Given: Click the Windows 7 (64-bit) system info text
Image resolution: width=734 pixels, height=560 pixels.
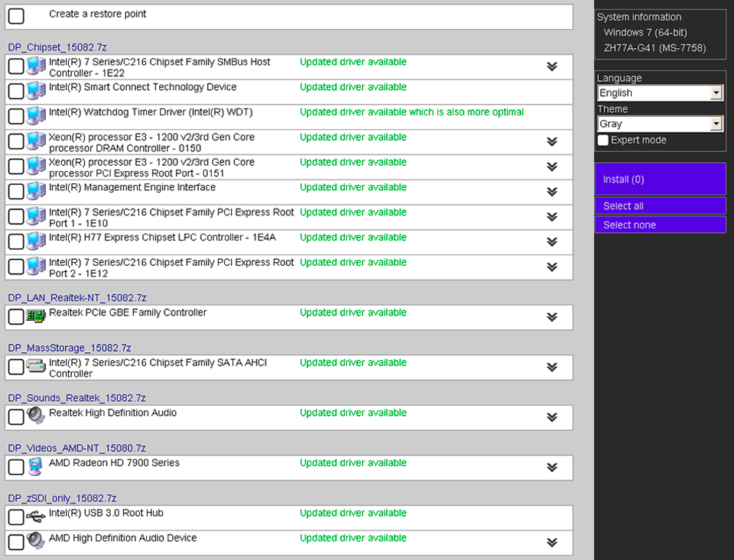Looking at the screenshot, I should (x=645, y=33).
